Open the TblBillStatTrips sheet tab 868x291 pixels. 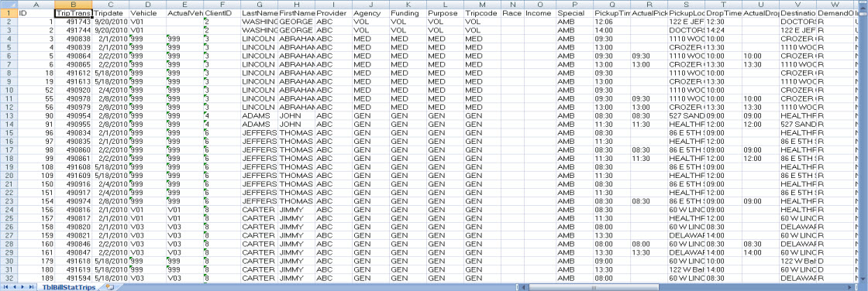(x=68, y=287)
